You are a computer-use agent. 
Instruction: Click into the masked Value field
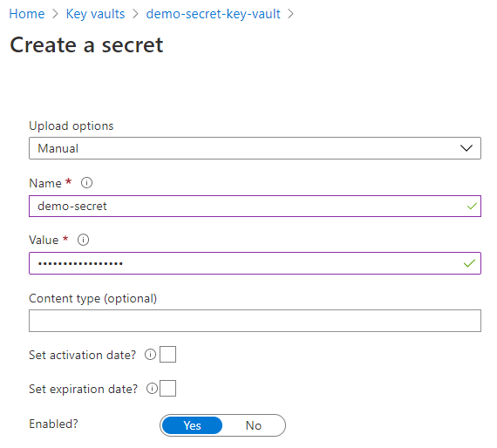tap(255, 263)
